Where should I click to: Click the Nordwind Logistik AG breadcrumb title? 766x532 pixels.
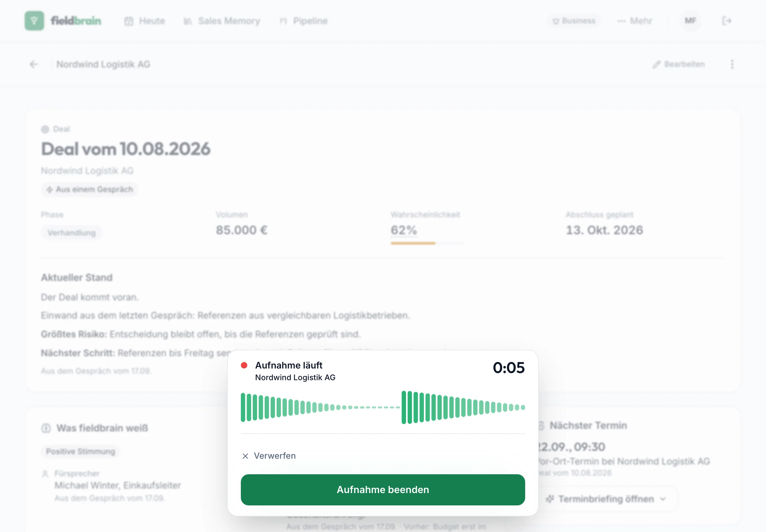(104, 64)
